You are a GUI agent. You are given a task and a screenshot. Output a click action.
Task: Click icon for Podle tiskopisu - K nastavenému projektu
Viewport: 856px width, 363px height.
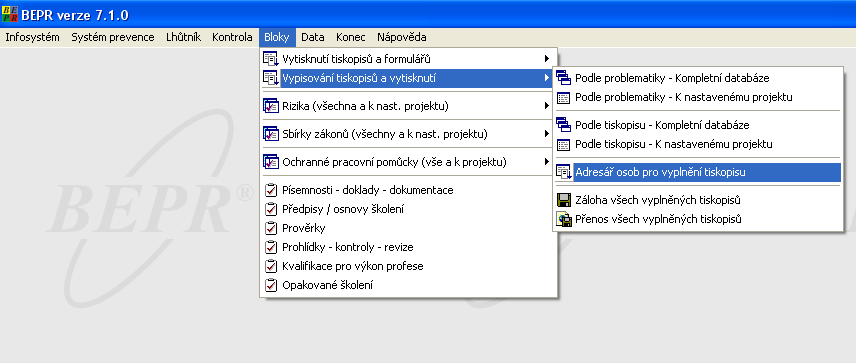pos(563,145)
